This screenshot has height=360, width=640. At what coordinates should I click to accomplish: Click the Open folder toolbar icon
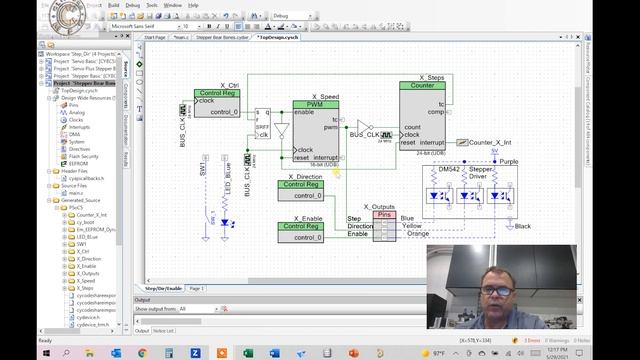(140, 16)
